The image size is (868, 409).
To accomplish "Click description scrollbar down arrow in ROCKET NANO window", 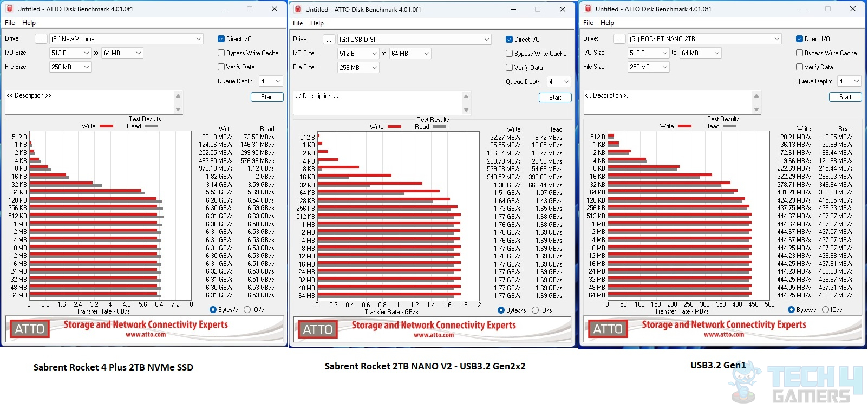I will coord(756,110).
